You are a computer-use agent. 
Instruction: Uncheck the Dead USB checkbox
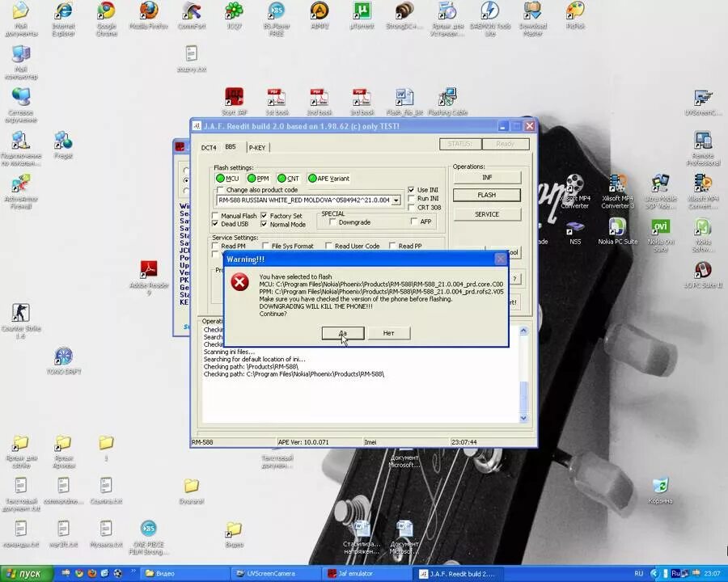coord(215,224)
